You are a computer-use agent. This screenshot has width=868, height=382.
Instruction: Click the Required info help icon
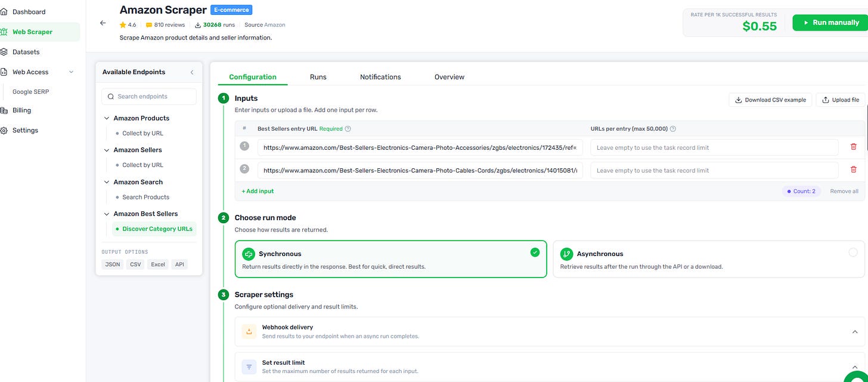point(348,129)
